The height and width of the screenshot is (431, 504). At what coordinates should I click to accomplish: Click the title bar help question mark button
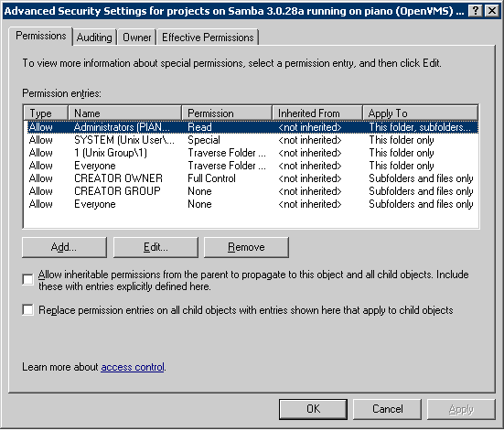[476, 11]
